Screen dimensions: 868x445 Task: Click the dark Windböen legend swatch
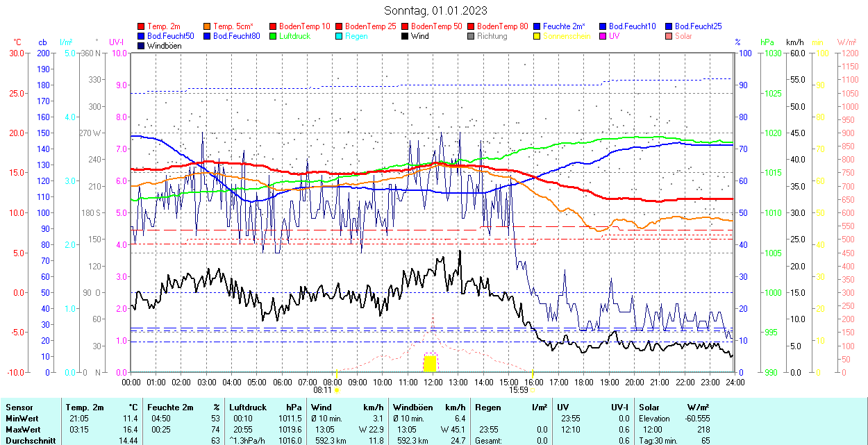pos(142,46)
